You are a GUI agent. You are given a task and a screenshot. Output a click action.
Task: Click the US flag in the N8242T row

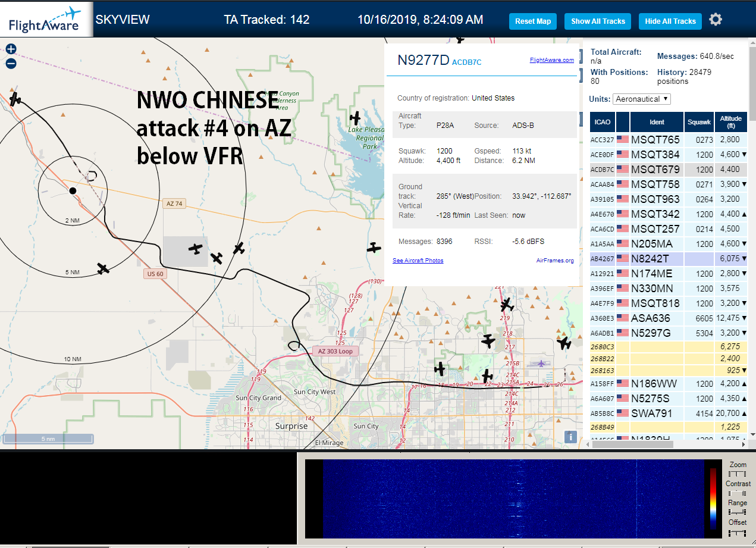click(623, 259)
